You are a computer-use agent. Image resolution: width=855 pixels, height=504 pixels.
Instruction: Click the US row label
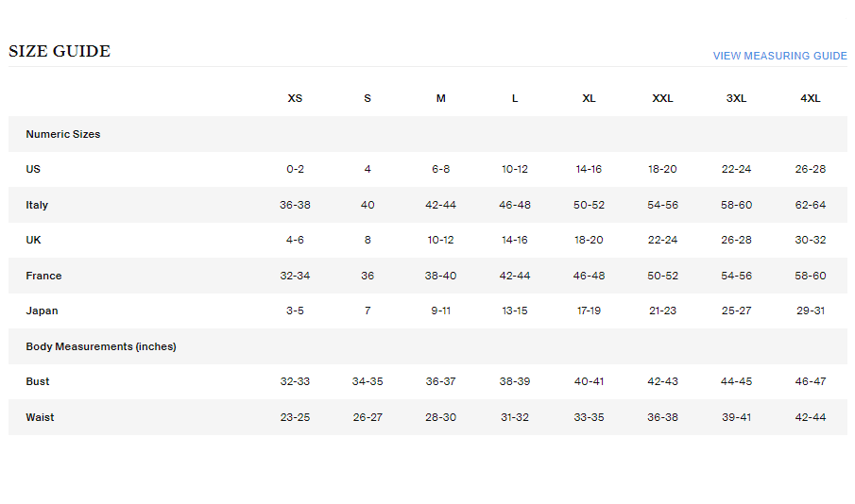click(33, 169)
